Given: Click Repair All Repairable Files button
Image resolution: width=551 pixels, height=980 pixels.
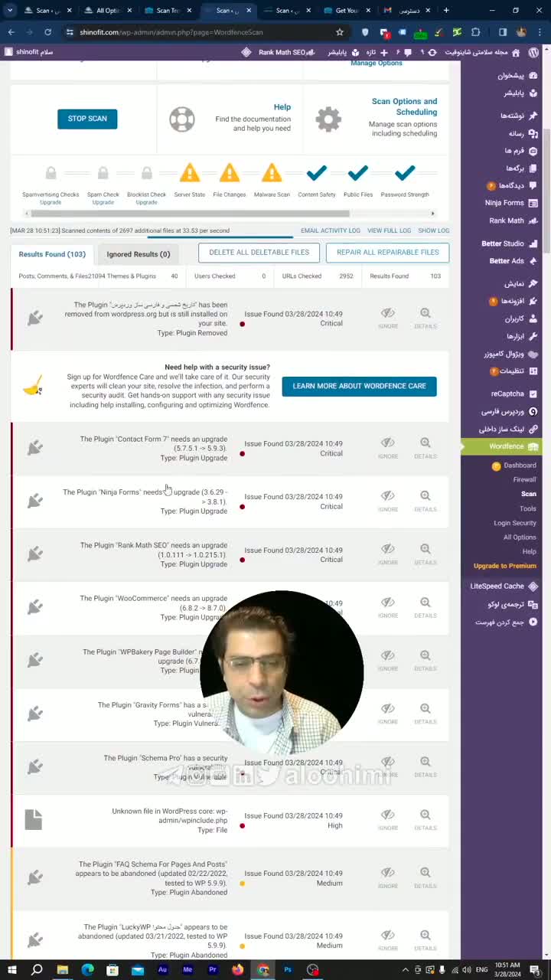Looking at the screenshot, I should pos(387,253).
